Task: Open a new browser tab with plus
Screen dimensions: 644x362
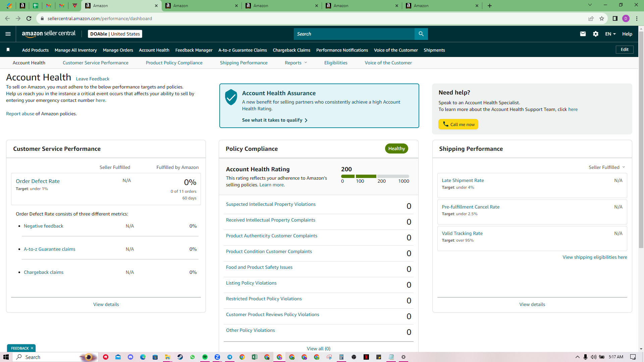Action: pos(490,6)
